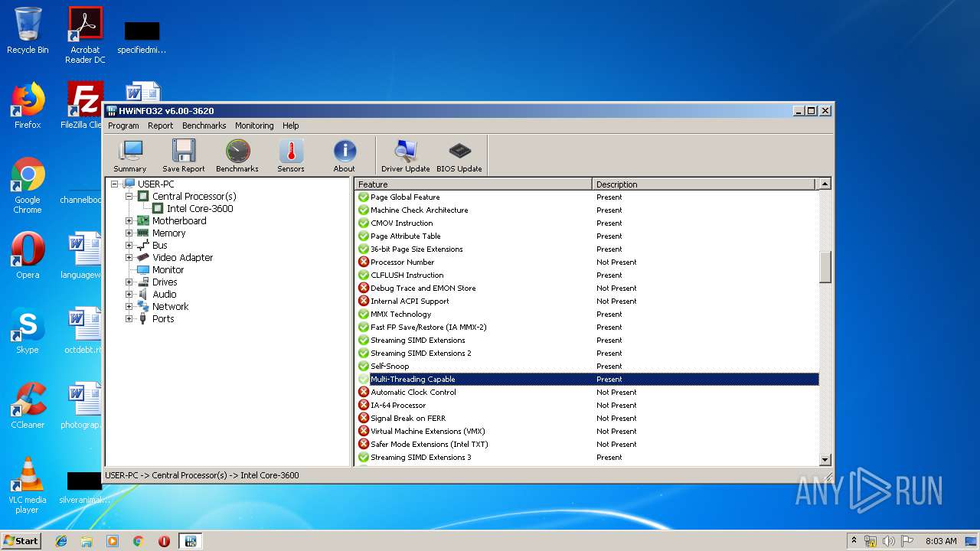Open the Sensors thermometer icon
The width and height of the screenshot is (980, 551).
pos(291,156)
